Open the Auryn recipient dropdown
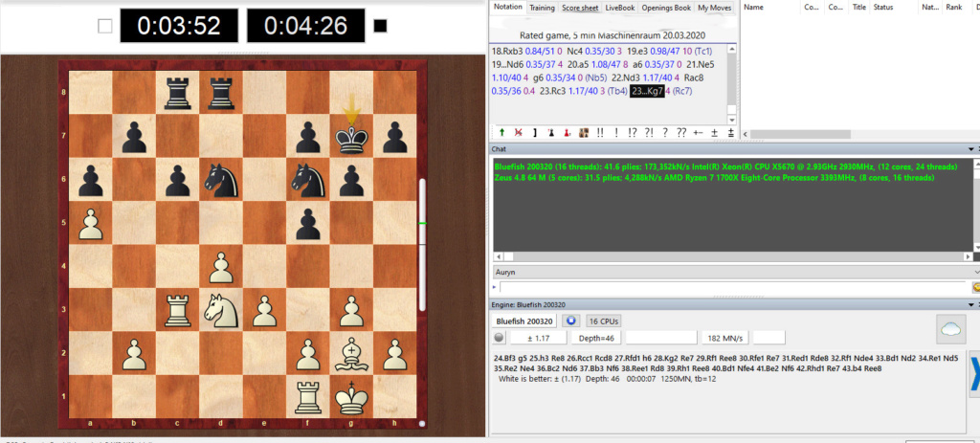Screen dimensions: 980x443 (x=734, y=273)
